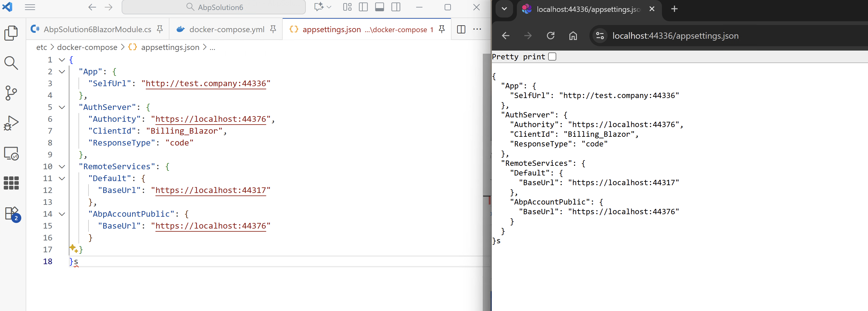This screenshot has width=868, height=311.
Task: Enable the Pretty print checkbox
Action: pyautogui.click(x=552, y=57)
